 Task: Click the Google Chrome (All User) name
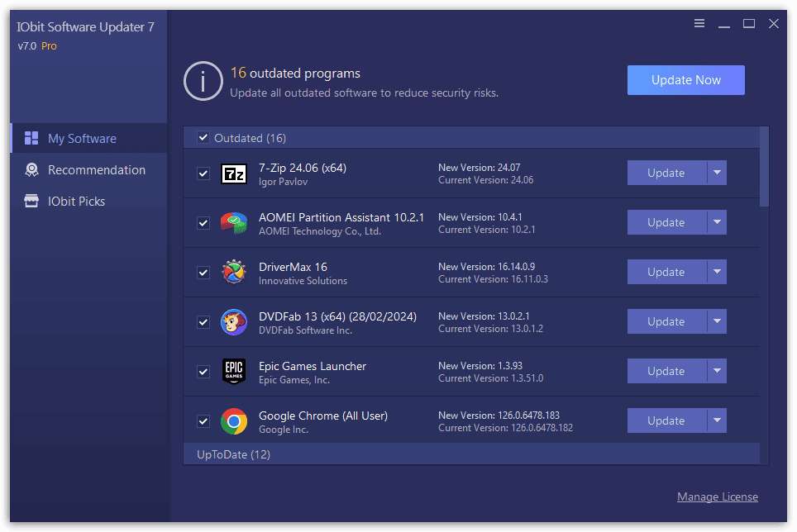[323, 416]
